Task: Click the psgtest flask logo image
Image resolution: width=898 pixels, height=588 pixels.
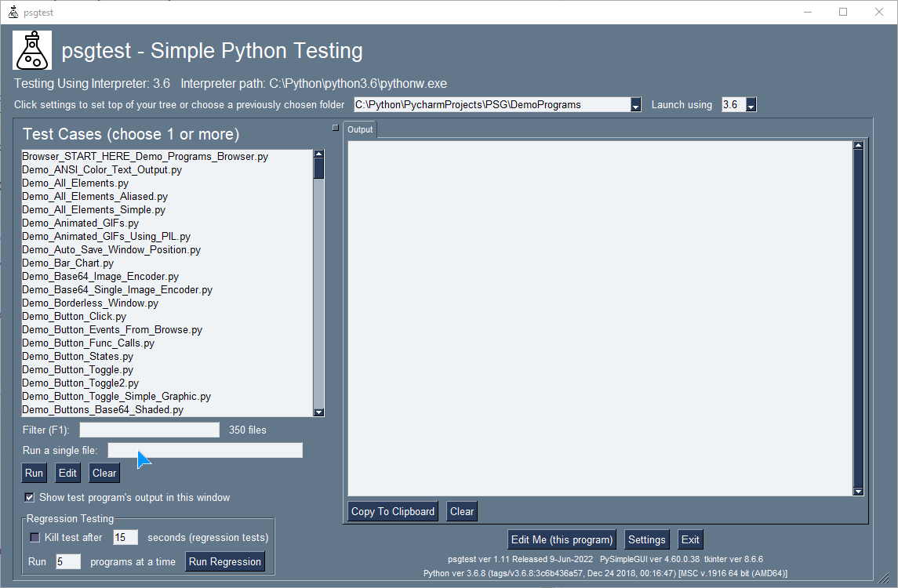Action: [x=32, y=50]
